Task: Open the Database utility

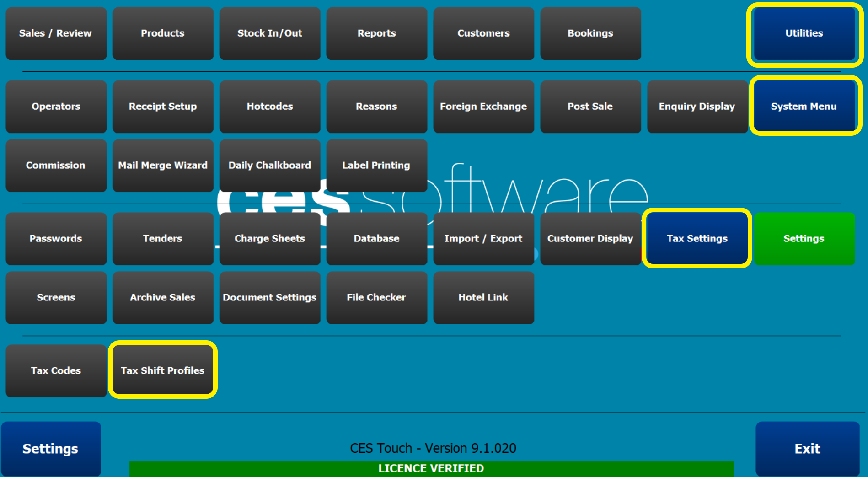Action: (376, 238)
